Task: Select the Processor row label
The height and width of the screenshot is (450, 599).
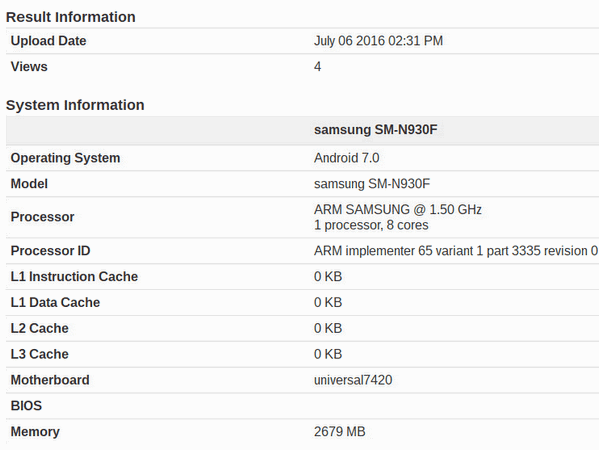Action: pyautogui.click(x=42, y=217)
